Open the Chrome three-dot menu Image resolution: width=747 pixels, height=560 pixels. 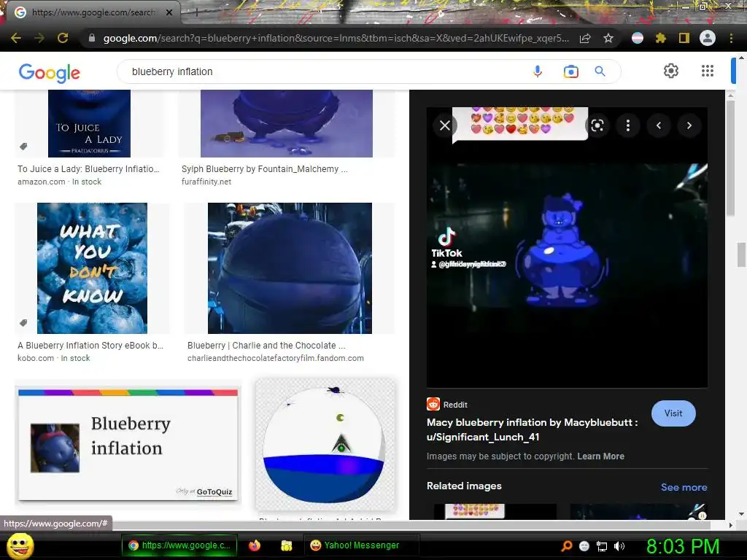point(731,38)
